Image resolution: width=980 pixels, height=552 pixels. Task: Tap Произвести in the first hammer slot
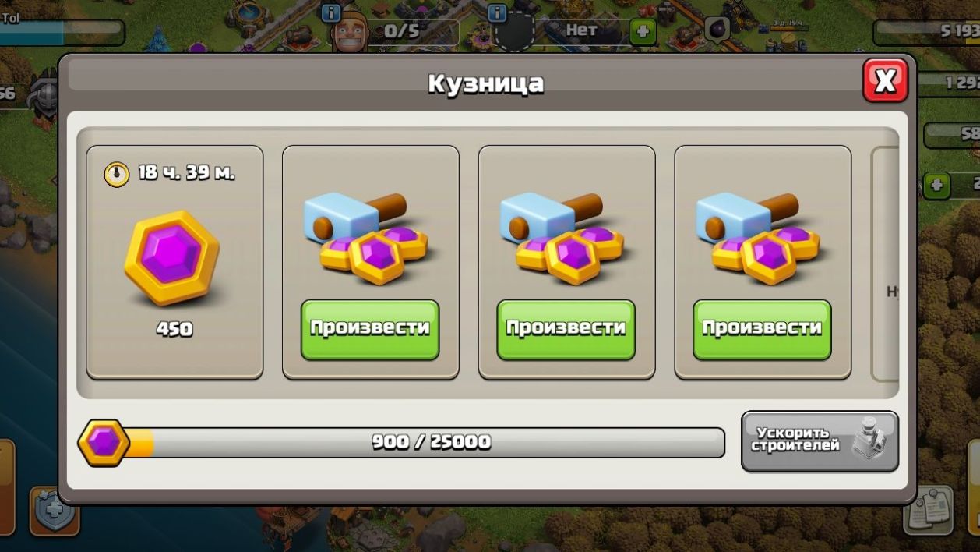point(370,330)
